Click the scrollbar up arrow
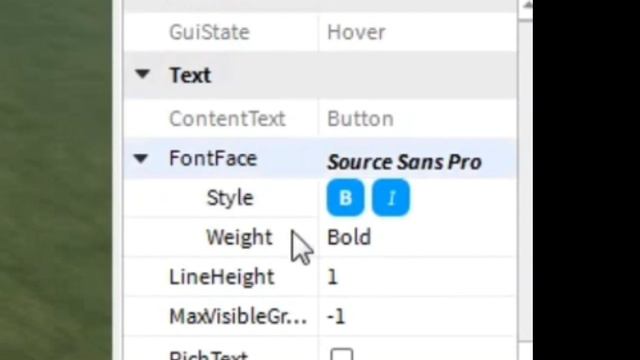The image size is (640, 360). click(x=526, y=6)
